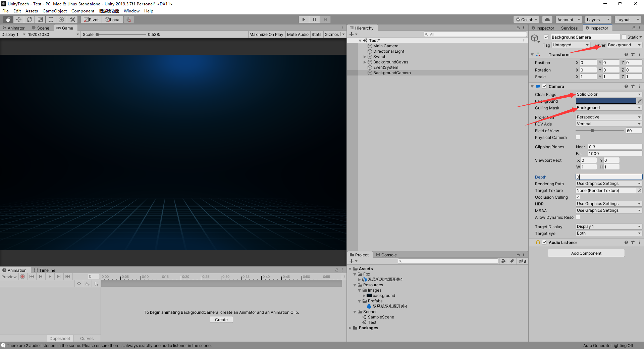Open the Component menu
The width and height of the screenshot is (644, 349).
coord(83,11)
